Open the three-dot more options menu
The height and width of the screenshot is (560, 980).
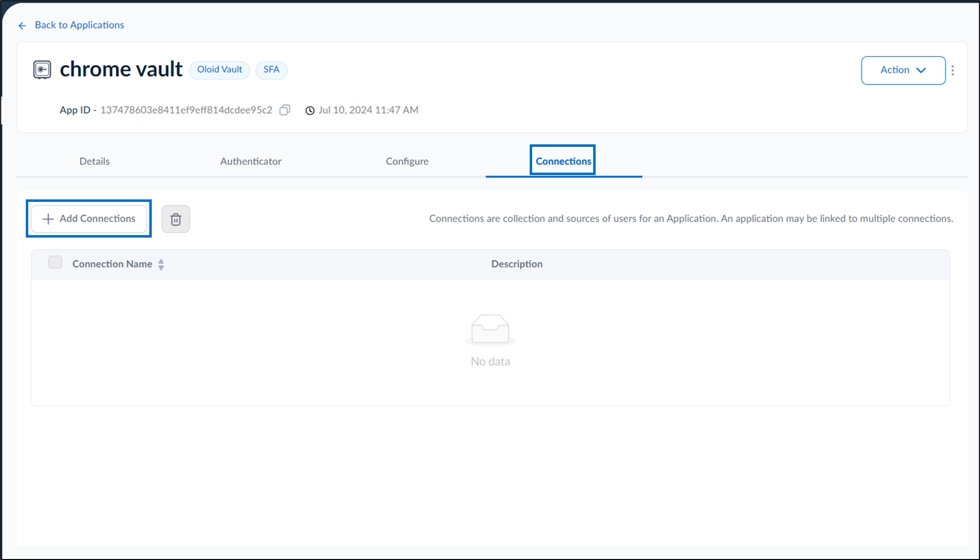pyautogui.click(x=953, y=70)
